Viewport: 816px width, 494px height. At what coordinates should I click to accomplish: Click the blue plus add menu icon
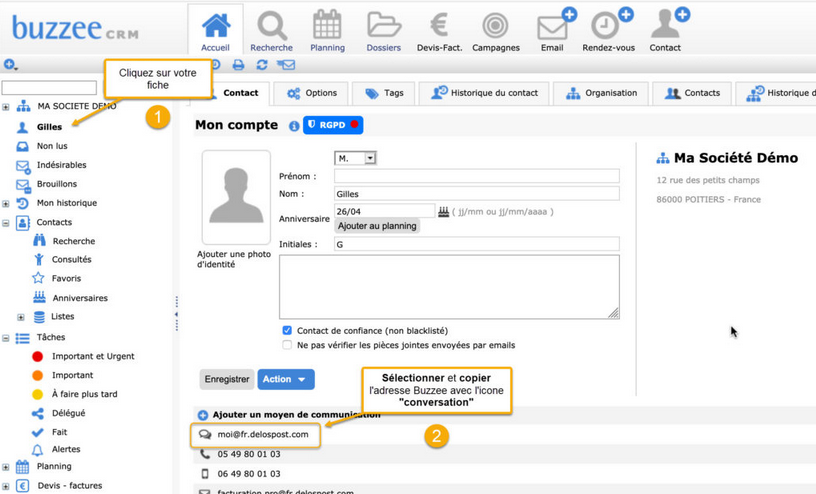pos(10,65)
